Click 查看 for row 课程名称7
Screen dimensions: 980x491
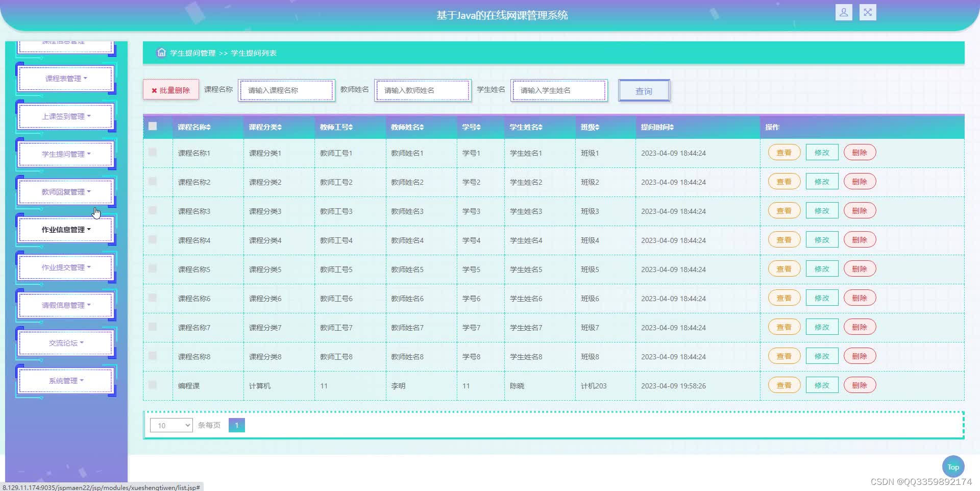pyautogui.click(x=784, y=327)
